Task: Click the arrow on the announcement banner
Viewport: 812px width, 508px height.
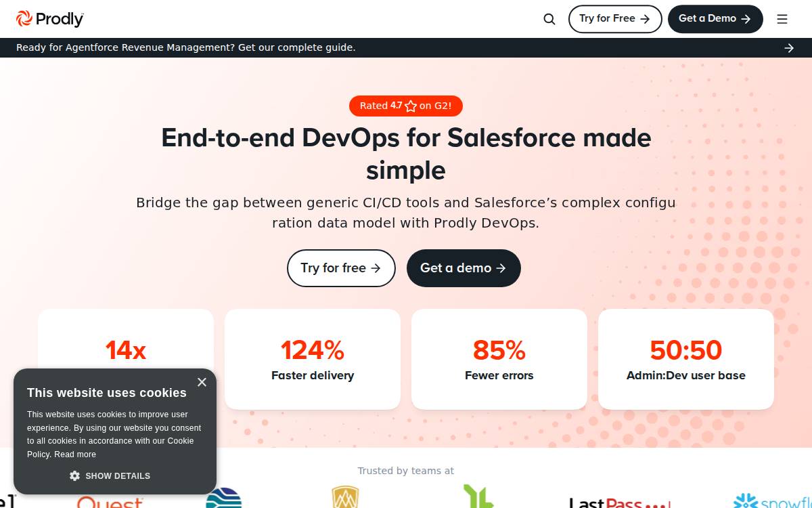Action: point(789,47)
